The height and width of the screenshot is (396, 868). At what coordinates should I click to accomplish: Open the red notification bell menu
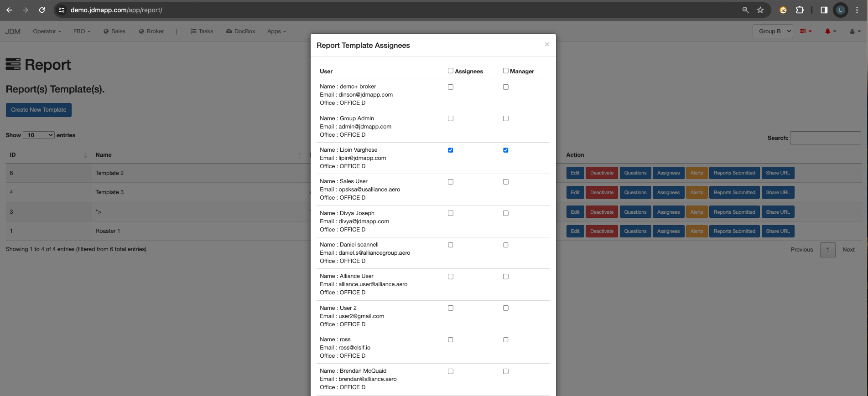click(x=830, y=31)
